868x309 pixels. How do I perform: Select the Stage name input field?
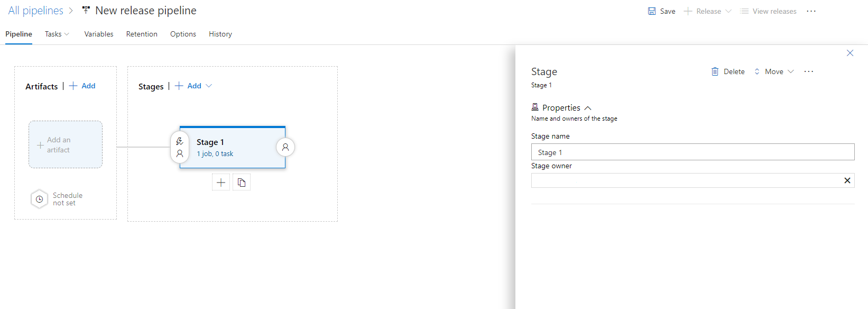692,152
